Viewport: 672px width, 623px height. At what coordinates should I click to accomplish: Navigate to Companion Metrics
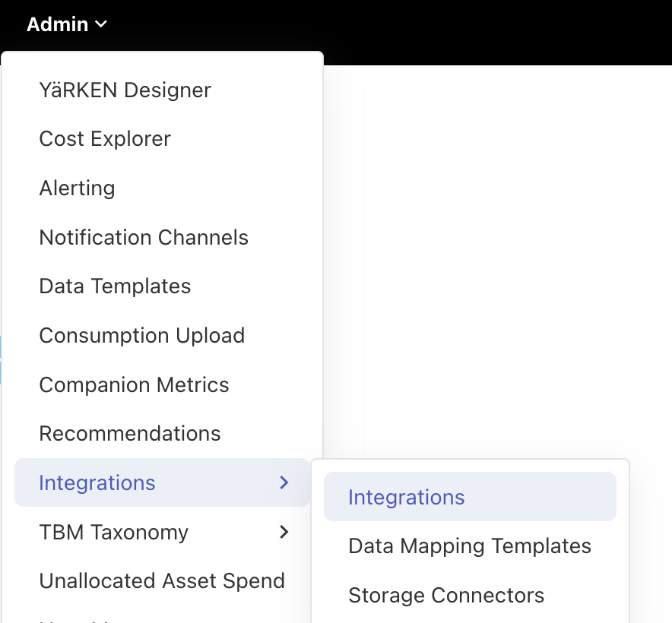134,384
